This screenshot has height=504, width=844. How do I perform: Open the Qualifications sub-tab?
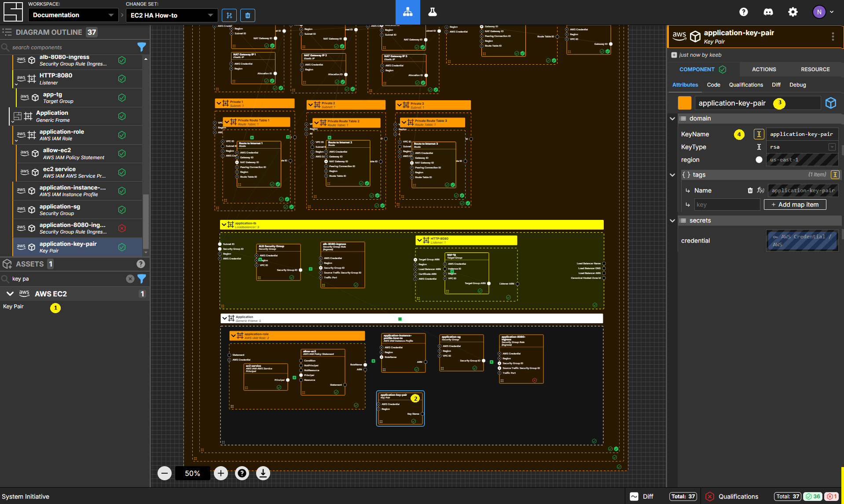coord(746,85)
